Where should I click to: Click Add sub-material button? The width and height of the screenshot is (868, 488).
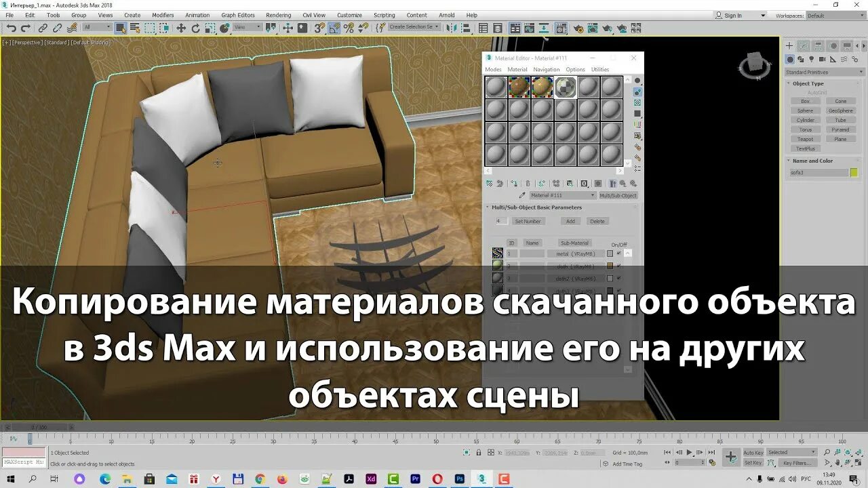(x=570, y=221)
